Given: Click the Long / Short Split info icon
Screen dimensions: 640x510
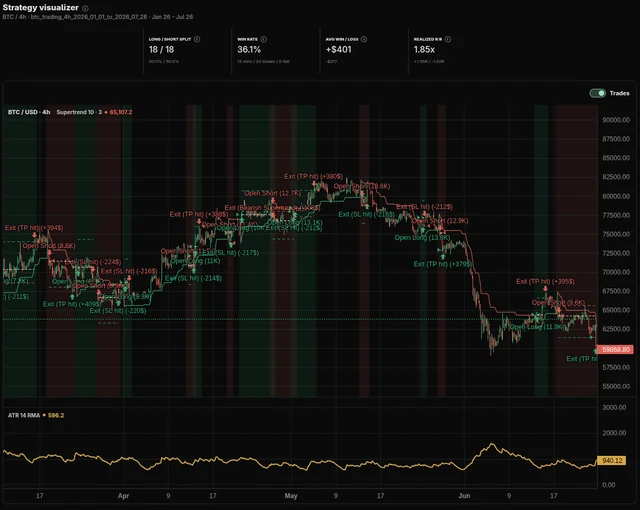Looking at the screenshot, I should (x=197, y=39).
